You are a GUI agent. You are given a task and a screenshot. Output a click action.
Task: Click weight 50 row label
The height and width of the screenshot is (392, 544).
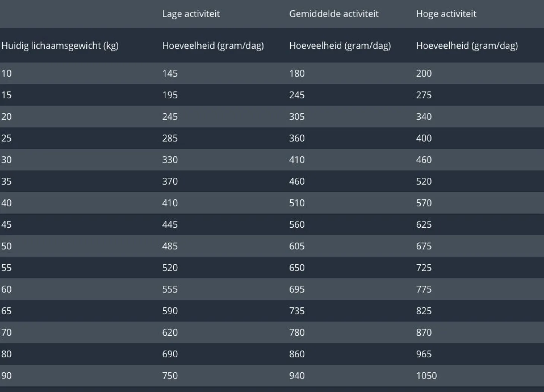(x=6, y=246)
